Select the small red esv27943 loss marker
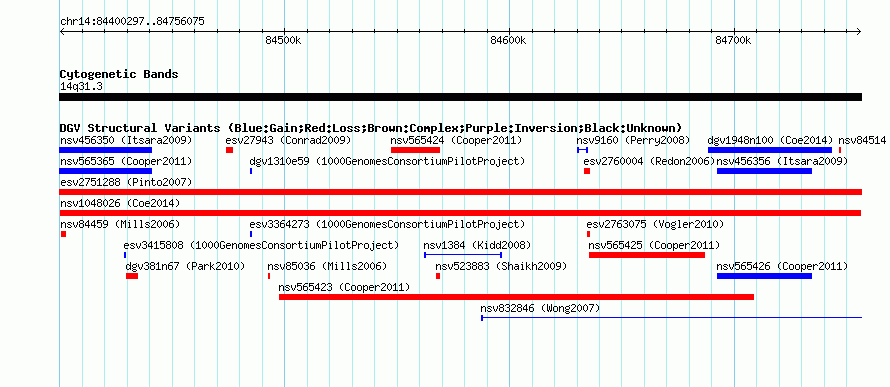This screenshot has width=890, height=387. [229, 150]
